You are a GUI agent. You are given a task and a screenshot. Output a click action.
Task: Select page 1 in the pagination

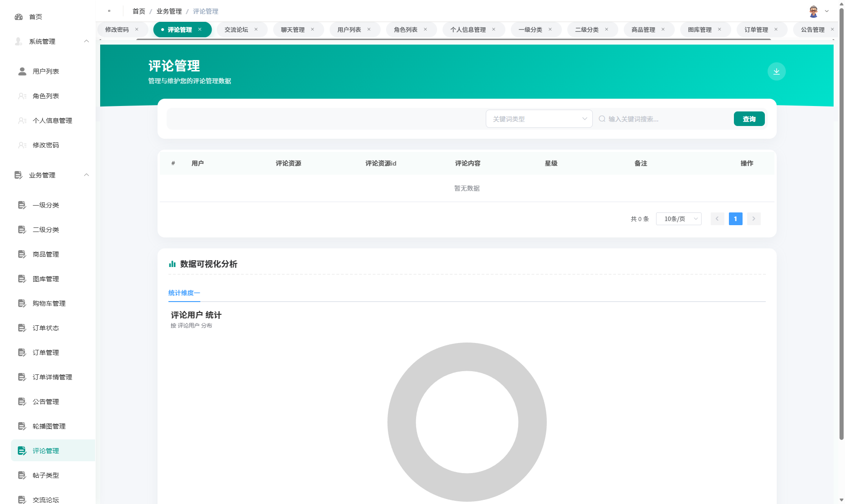coord(735,218)
